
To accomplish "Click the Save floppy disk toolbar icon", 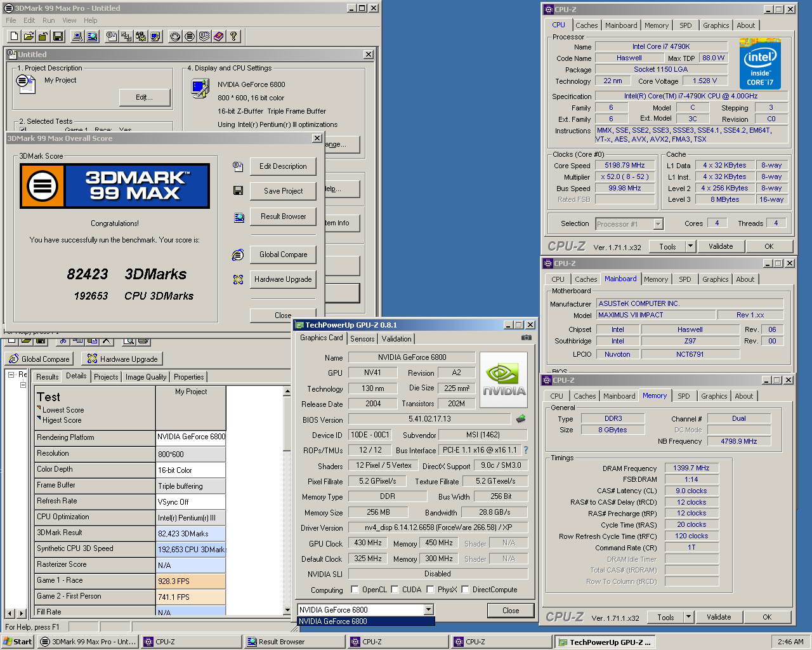I will coord(58,36).
